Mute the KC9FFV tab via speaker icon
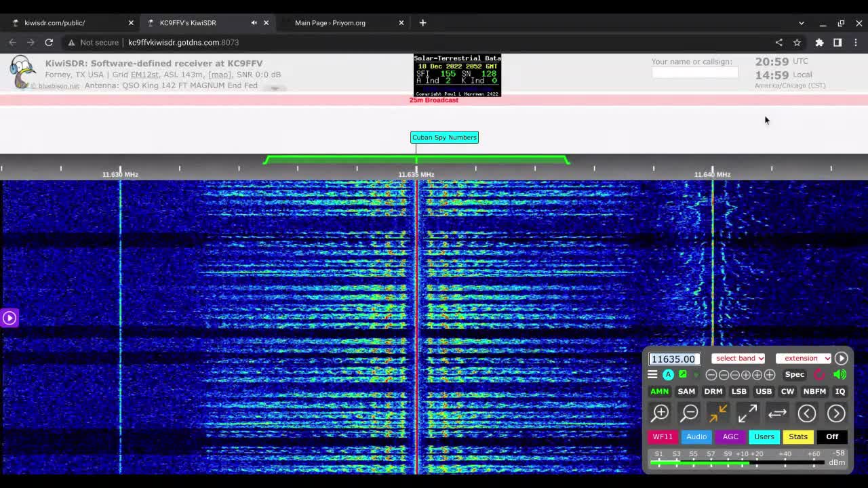Viewport: 868px width, 488px height. pos(254,22)
